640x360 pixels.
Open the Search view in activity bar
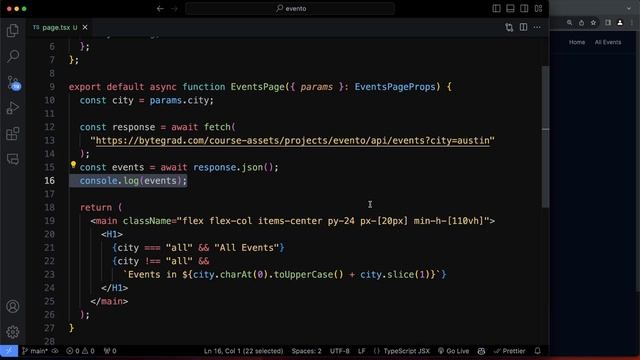tap(13, 56)
